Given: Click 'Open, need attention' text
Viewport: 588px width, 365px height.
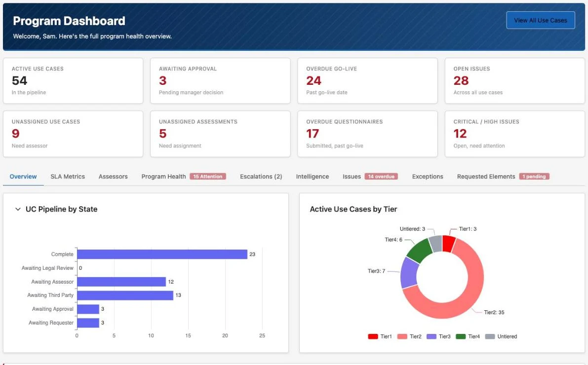Looking at the screenshot, I should [479, 146].
